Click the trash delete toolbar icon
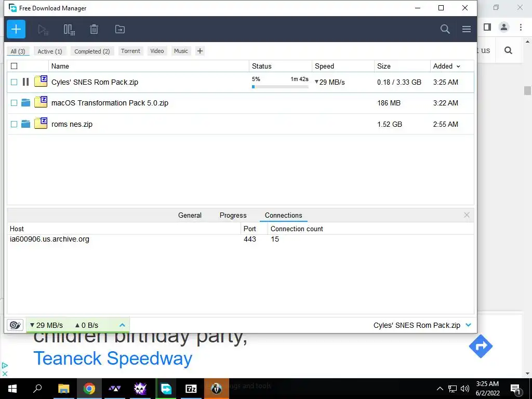Viewport: 532px width, 399px height. pos(94,29)
